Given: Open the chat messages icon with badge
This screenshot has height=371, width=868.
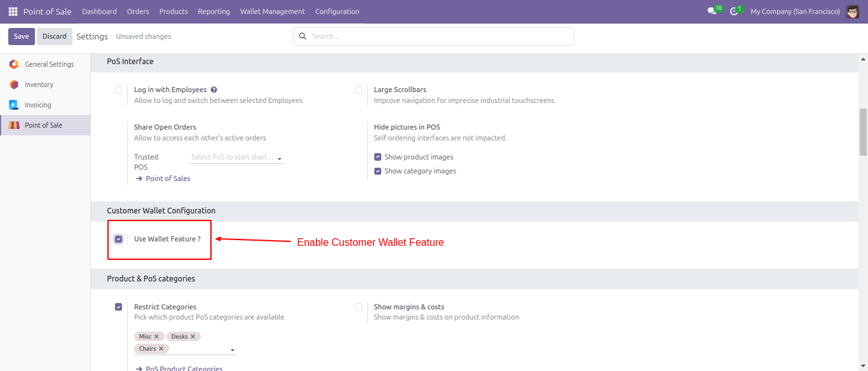Looking at the screenshot, I should click(x=712, y=11).
